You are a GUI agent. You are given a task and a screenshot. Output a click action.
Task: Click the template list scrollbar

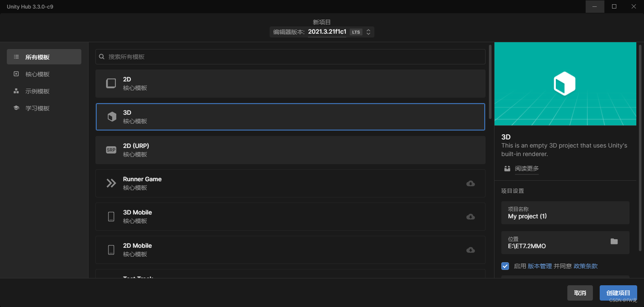pyautogui.click(x=490, y=81)
